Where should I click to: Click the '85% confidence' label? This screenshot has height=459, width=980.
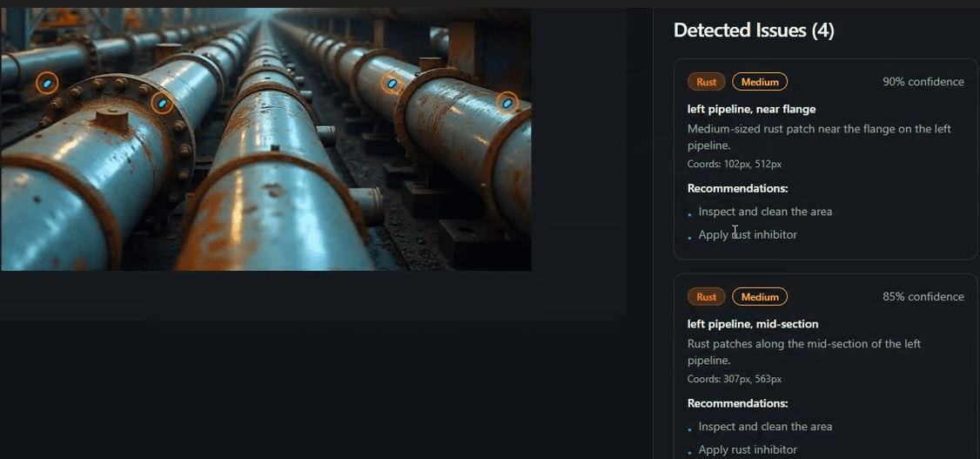click(x=923, y=297)
